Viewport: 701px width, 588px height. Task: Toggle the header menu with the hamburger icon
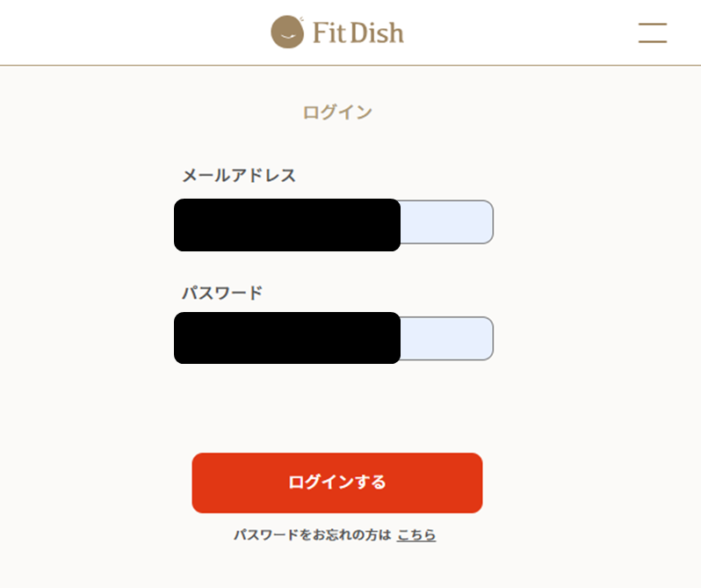(x=652, y=33)
